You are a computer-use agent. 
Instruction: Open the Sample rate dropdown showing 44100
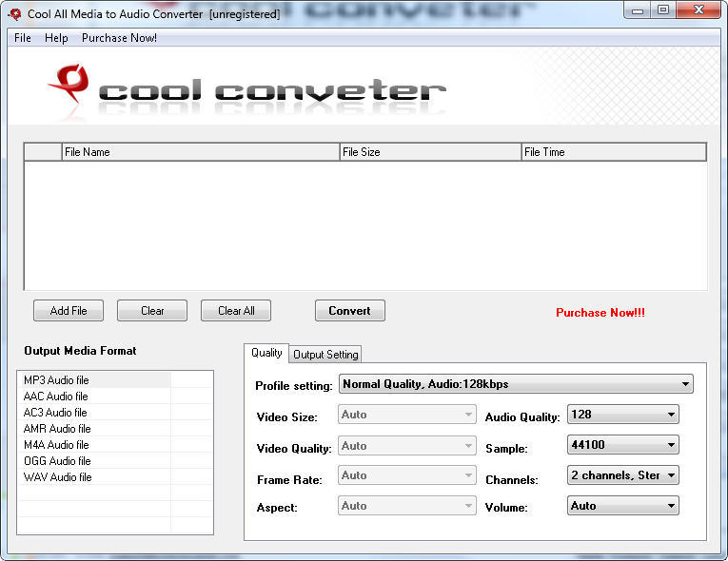[622, 445]
